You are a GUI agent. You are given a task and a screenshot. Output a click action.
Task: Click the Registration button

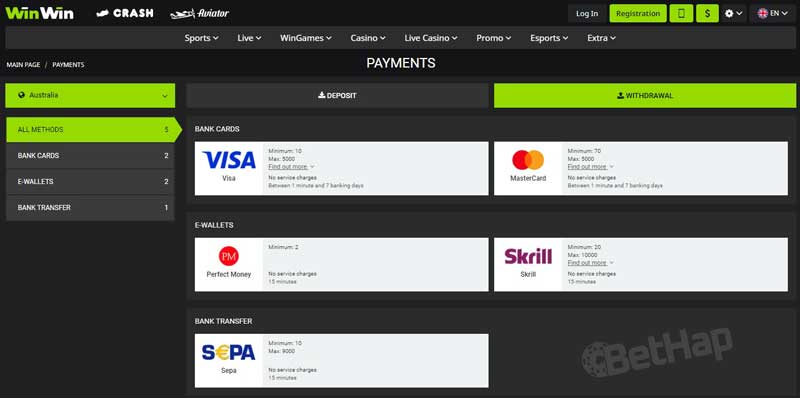[638, 14]
